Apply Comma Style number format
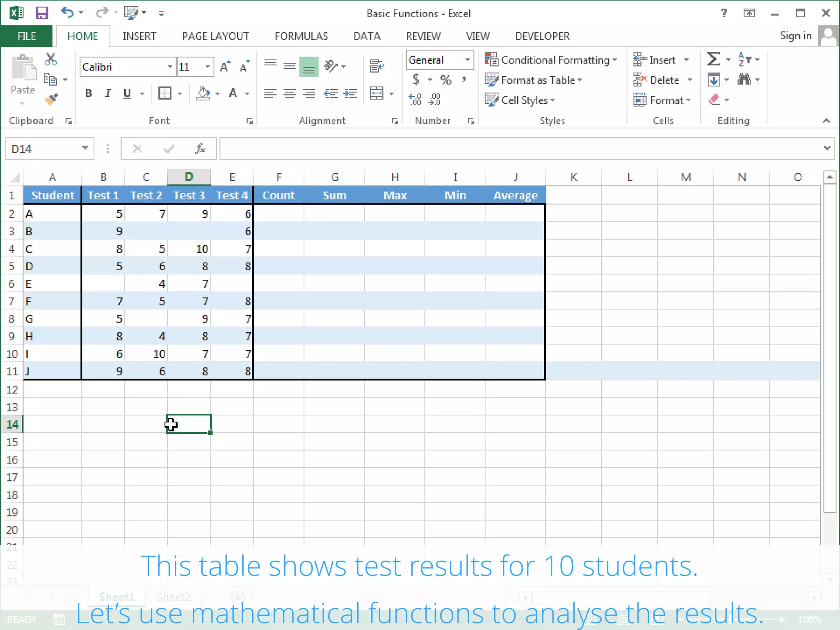The image size is (840, 630). tap(464, 79)
